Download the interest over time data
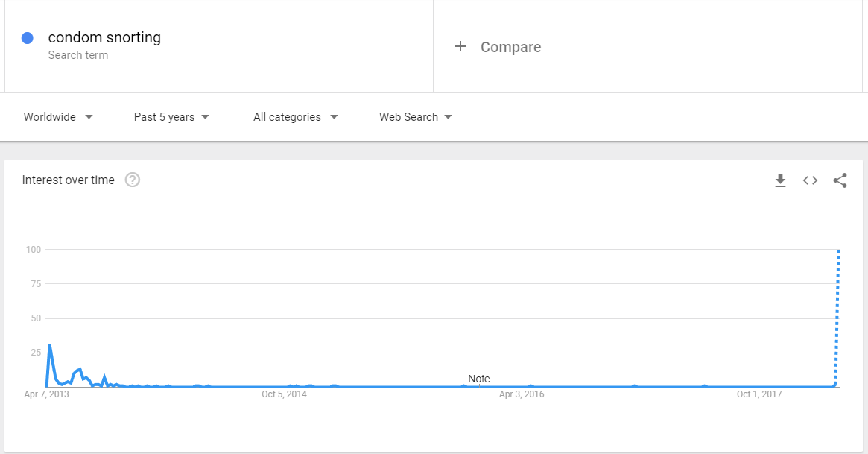Image resolution: width=868 pixels, height=454 pixels. point(780,180)
